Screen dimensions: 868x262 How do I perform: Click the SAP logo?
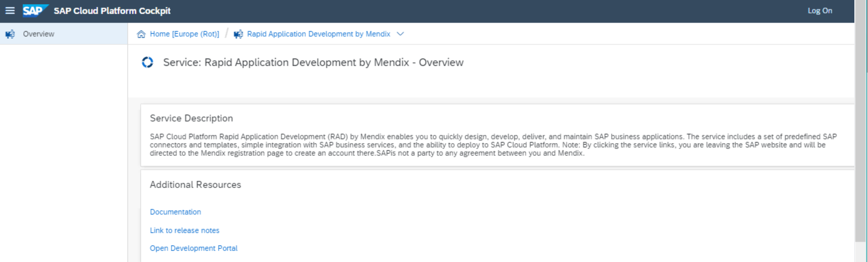[35, 10]
